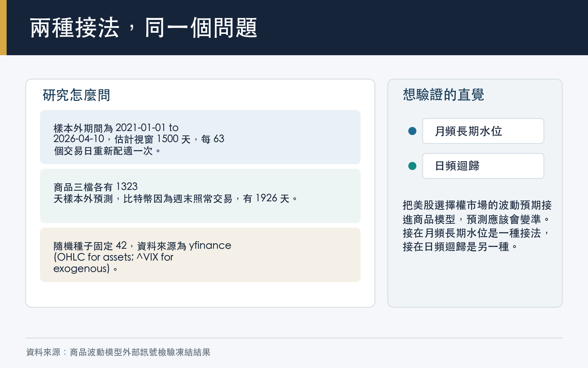
Task: Click the paragraph starting 把美股選擇權市場
Action: [477, 226]
